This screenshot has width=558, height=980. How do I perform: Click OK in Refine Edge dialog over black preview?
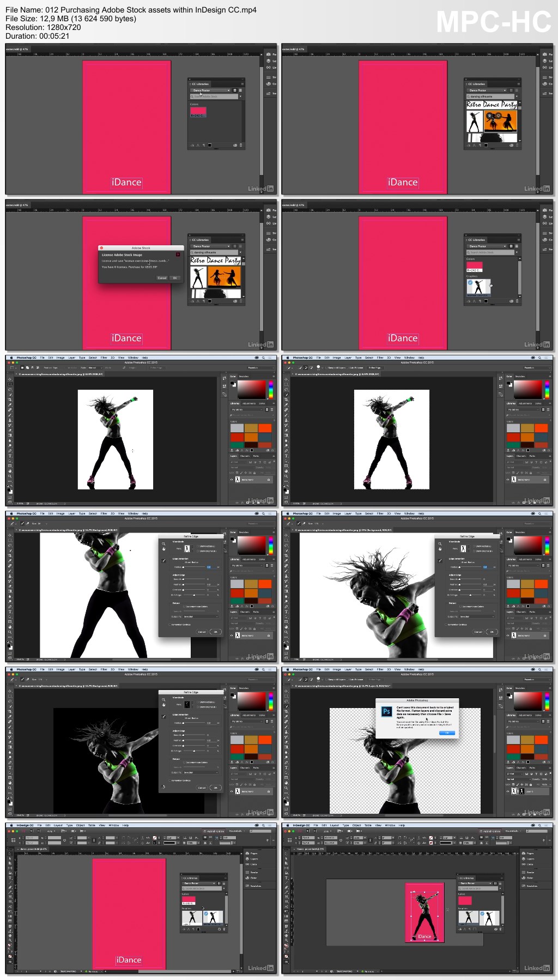(216, 788)
